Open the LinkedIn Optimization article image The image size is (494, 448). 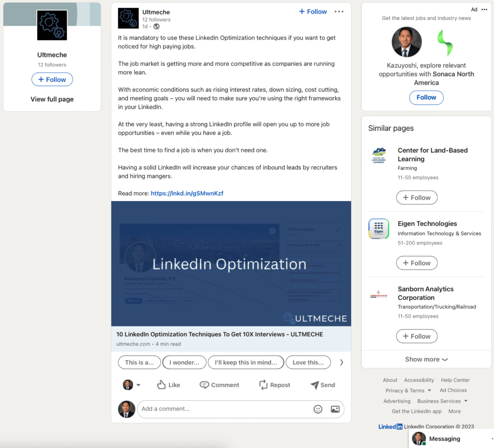tap(231, 263)
